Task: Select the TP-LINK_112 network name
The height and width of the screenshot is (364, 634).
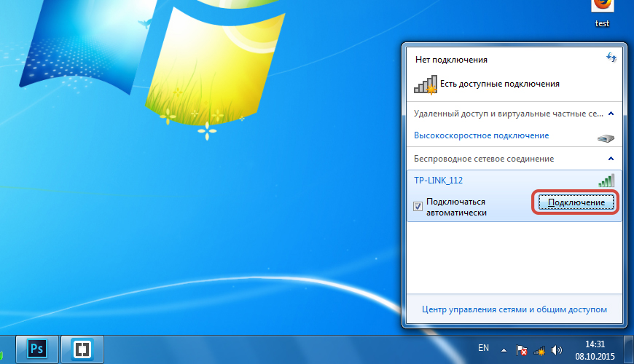Action: click(x=438, y=181)
